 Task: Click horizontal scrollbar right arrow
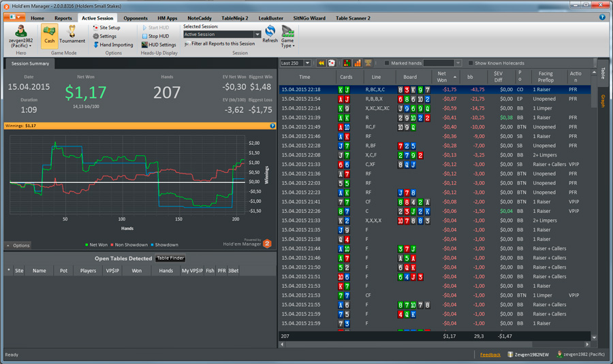587,344
